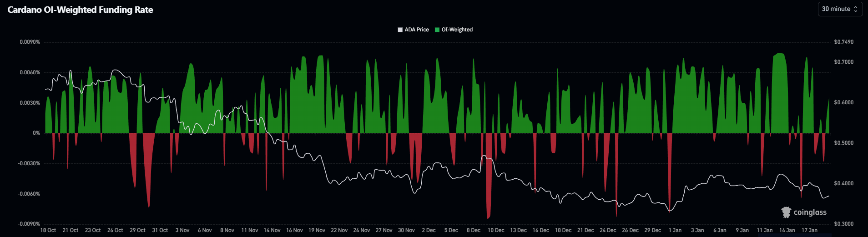The height and width of the screenshot is (237, 868).
Task: Click the $0.6000 price axis label
Action: coord(844,102)
